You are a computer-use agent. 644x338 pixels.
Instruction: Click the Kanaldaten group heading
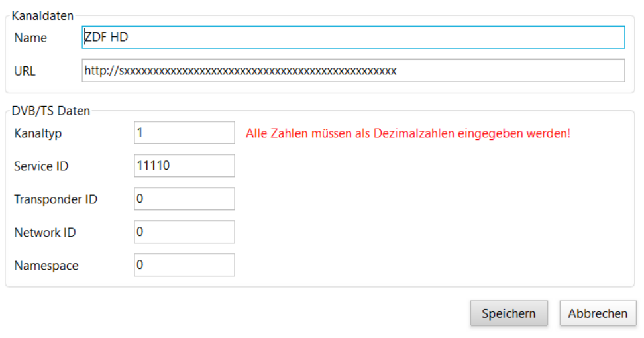coord(43,15)
